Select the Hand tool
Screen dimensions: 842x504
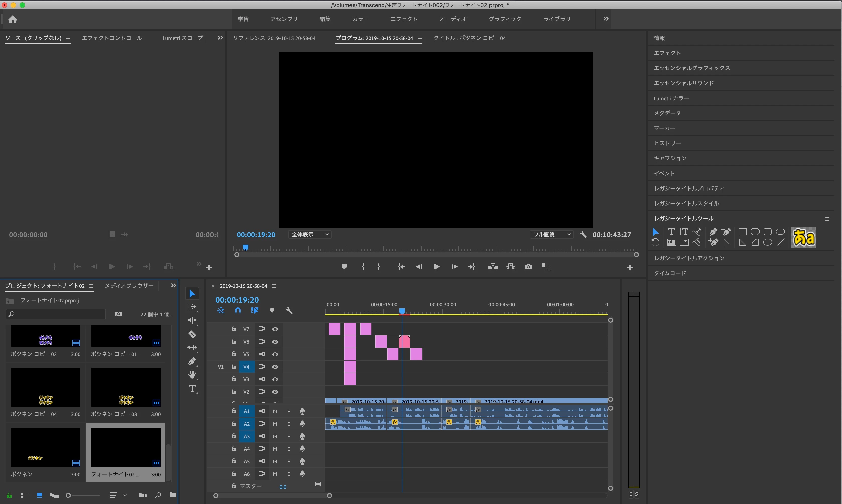coord(192,375)
